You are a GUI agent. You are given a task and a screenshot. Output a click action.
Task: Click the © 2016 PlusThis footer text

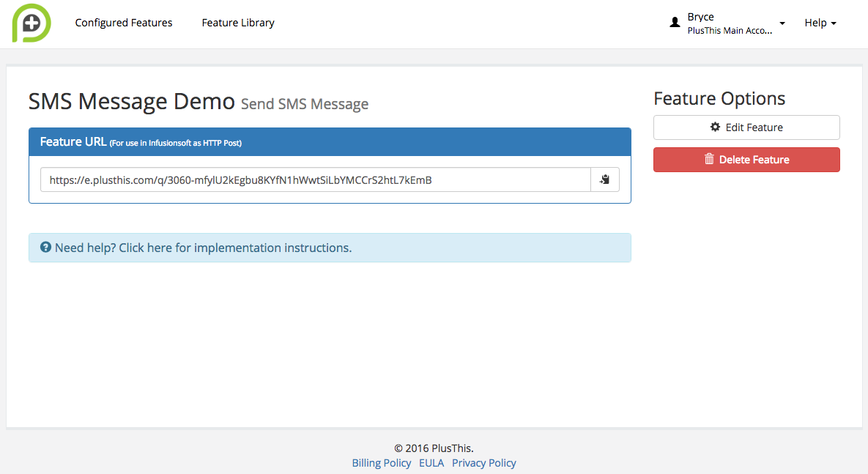(x=434, y=448)
